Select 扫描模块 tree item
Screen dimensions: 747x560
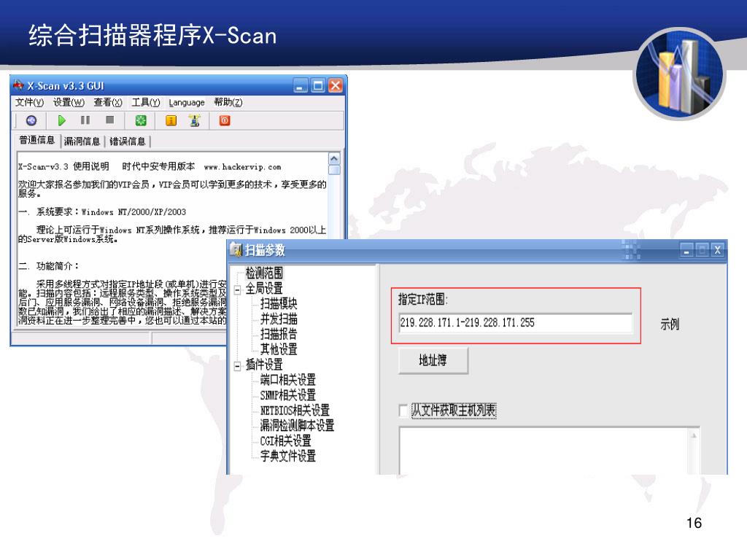pyautogui.click(x=279, y=303)
